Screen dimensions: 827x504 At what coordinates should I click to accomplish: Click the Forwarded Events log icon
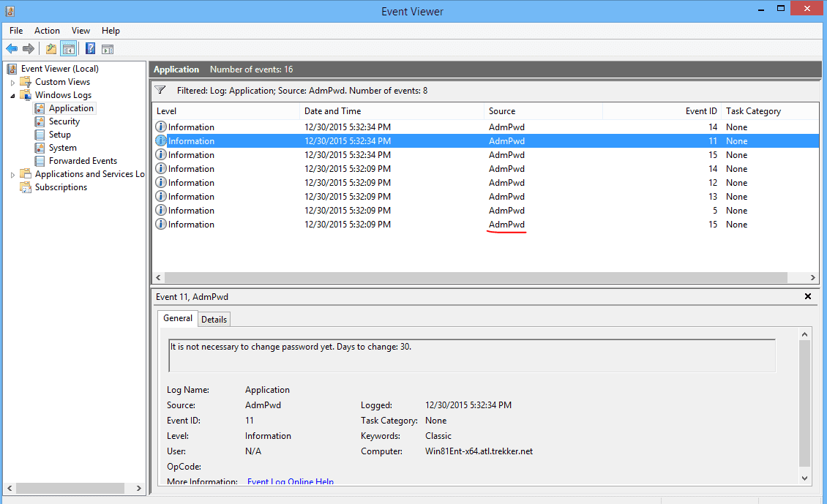click(40, 161)
